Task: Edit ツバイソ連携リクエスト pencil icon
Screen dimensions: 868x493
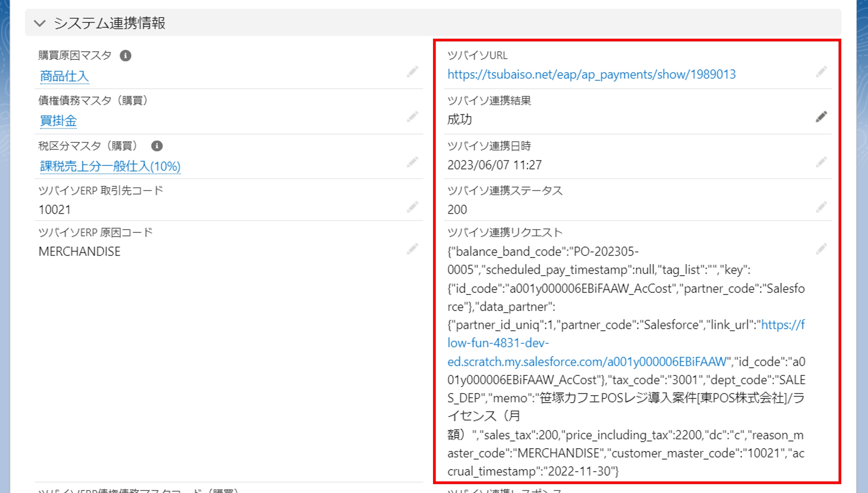Action: 821,249
